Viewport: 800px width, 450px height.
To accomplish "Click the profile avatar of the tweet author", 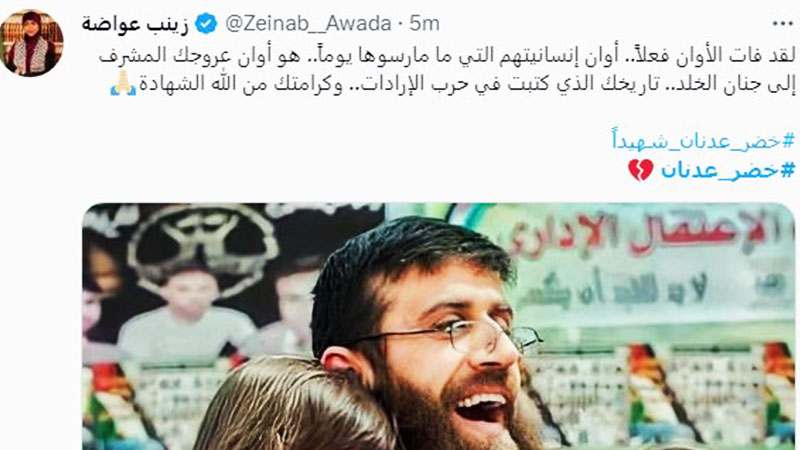I will [x=32, y=43].
